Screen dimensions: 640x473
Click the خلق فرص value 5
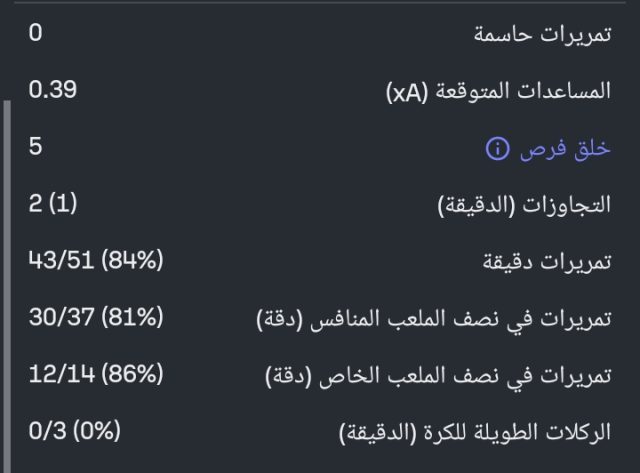click(x=36, y=147)
